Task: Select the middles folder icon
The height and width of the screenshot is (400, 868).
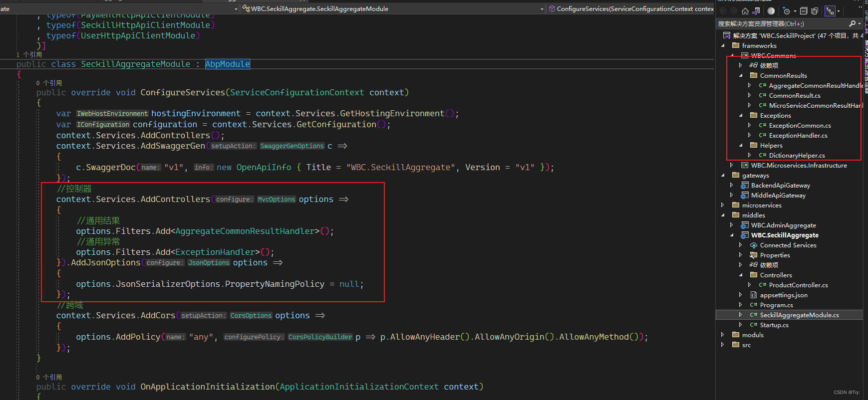Action: pos(736,215)
